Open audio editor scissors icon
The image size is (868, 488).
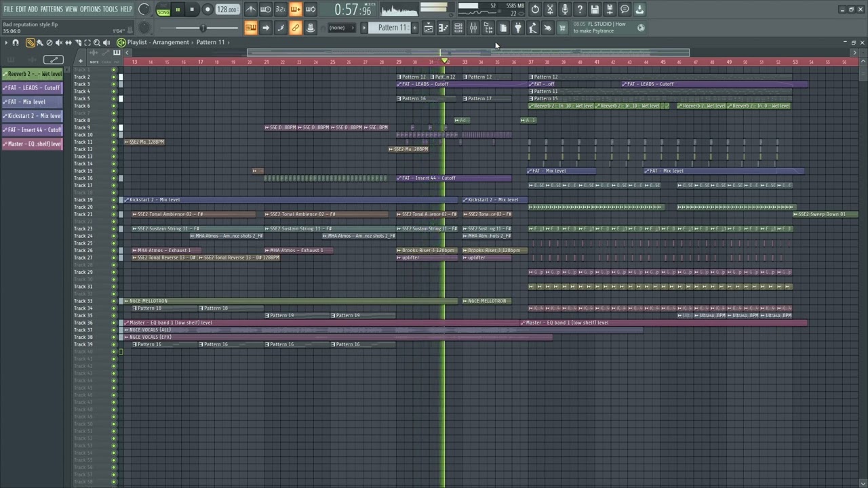(551, 9)
